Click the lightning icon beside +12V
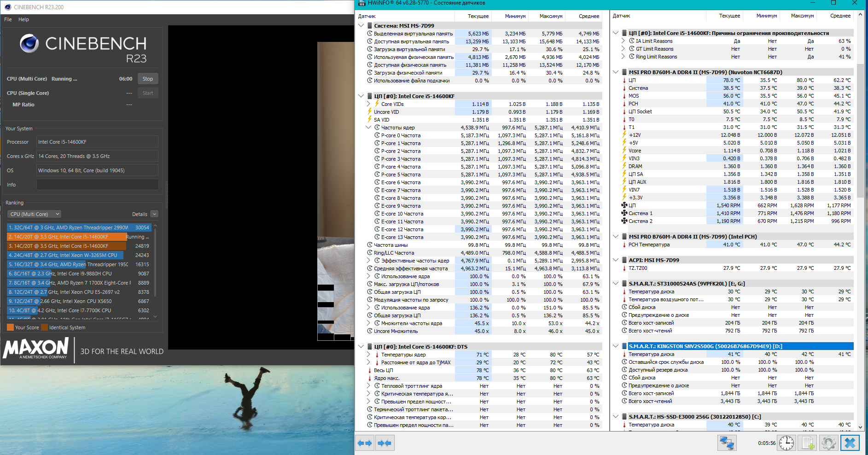 (624, 135)
